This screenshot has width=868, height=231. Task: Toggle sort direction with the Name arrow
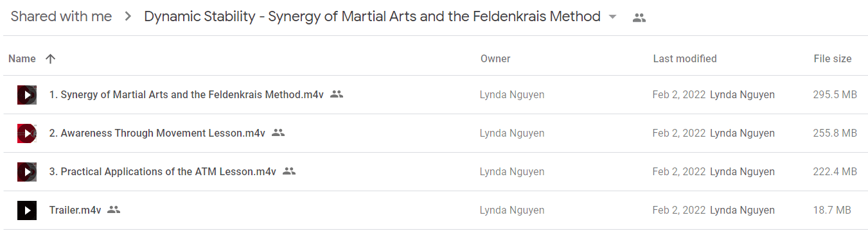click(x=51, y=58)
